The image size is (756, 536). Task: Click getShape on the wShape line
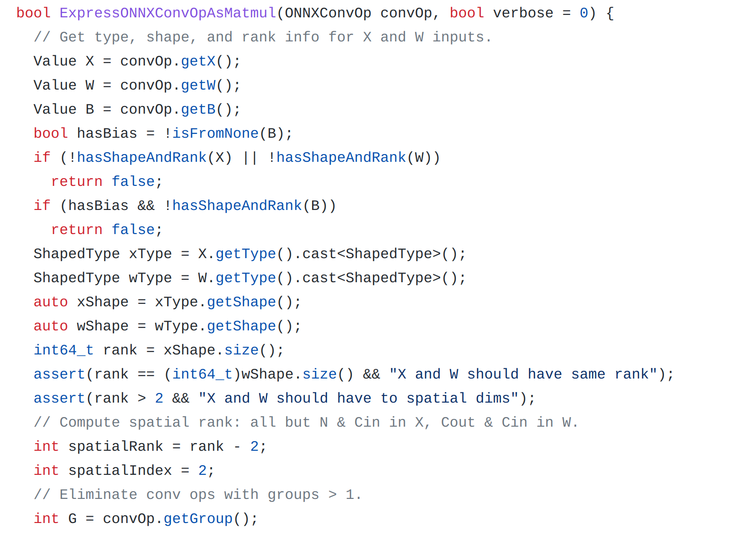242,326
